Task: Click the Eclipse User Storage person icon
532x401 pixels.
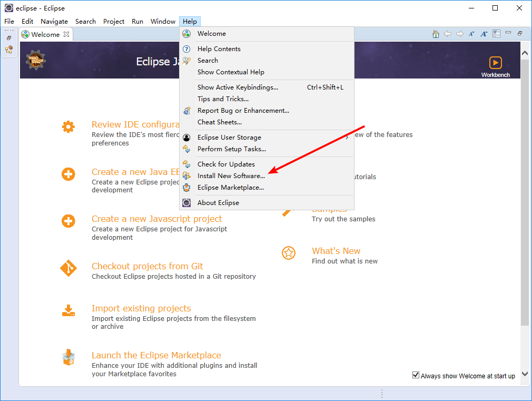Action: [x=186, y=138]
